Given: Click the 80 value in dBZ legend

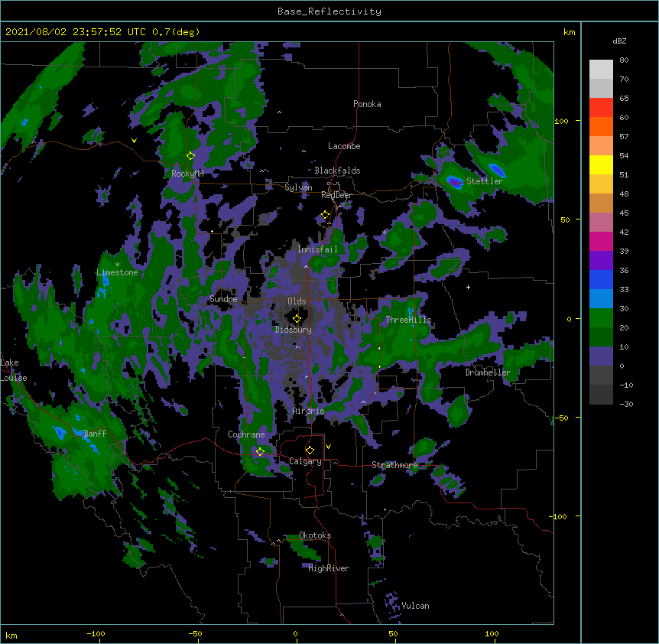Looking at the screenshot, I should 624,60.
